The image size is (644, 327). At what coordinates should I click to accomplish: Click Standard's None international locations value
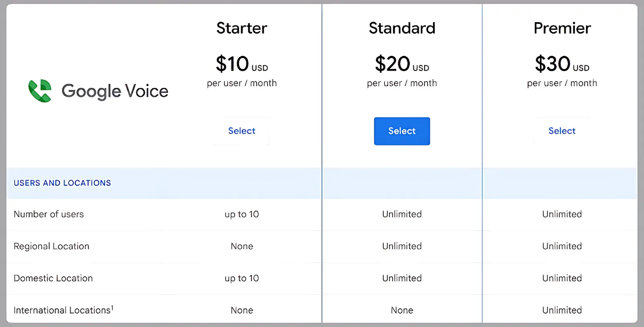point(402,310)
